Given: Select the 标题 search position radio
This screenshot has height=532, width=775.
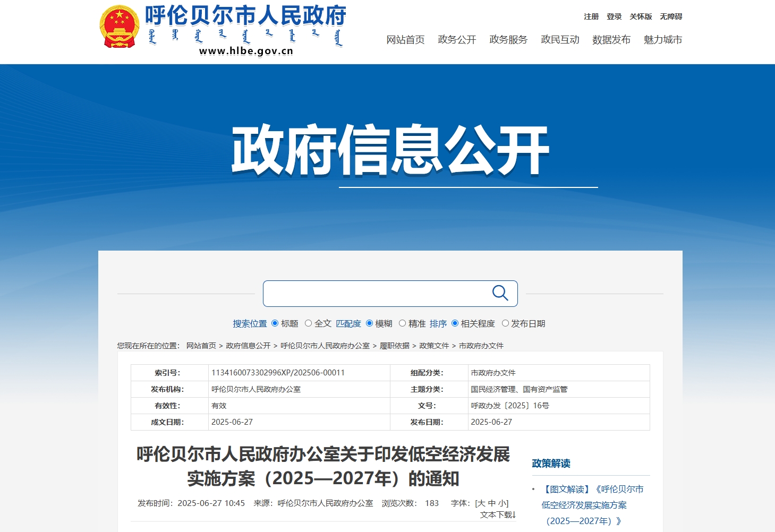Looking at the screenshot, I should tap(275, 323).
